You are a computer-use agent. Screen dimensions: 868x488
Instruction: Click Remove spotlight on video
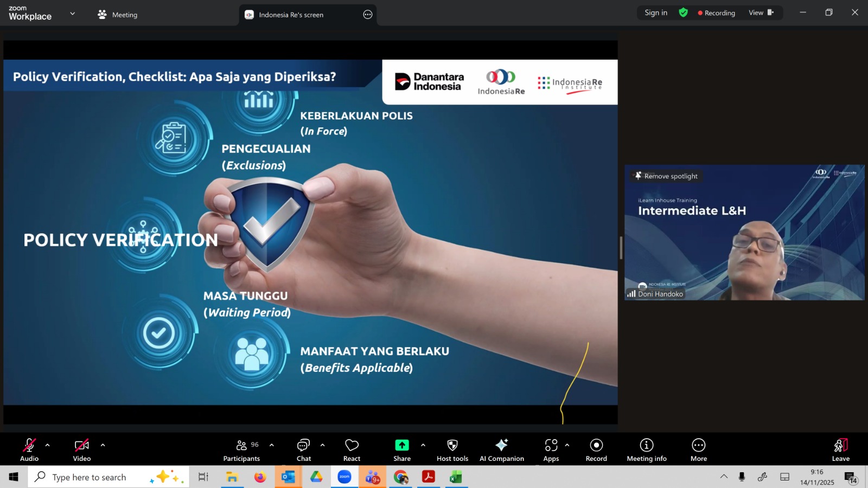[666, 176]
